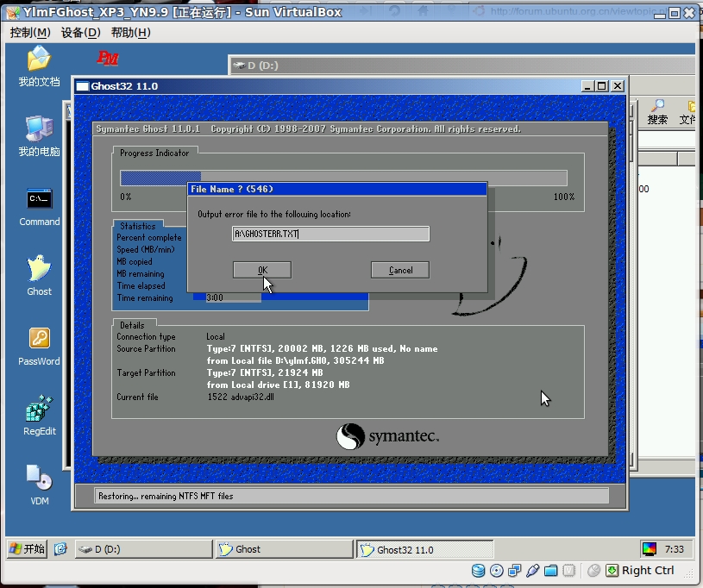Switch to Ghost taskbar item
Image resolution: width=703 pixels, height=588 pixels.
click(285, 549)
